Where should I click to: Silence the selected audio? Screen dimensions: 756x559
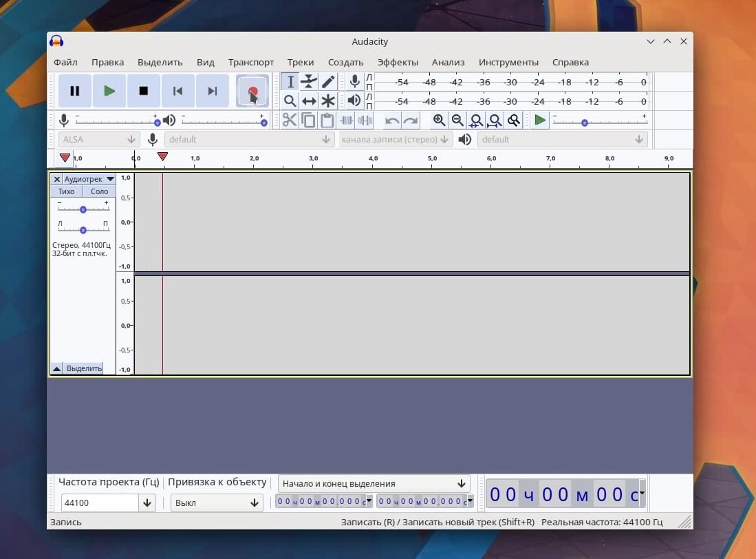(365, 120)
